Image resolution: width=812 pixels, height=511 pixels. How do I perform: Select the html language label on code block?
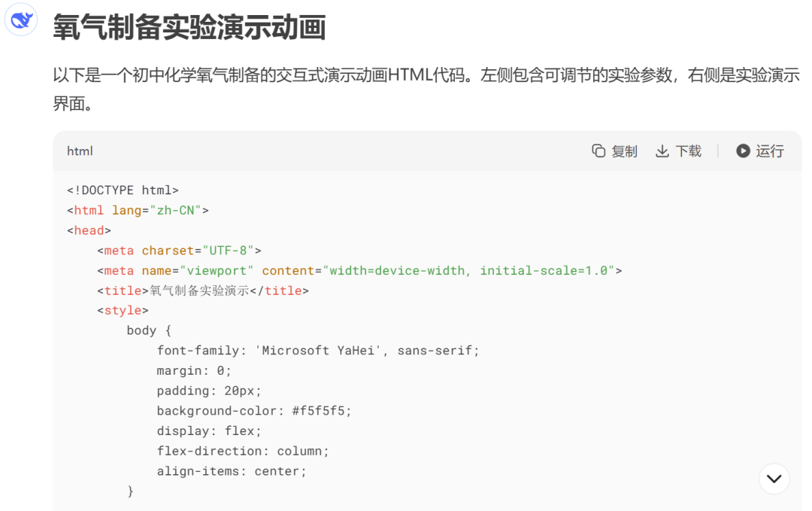tap(80, 151)
